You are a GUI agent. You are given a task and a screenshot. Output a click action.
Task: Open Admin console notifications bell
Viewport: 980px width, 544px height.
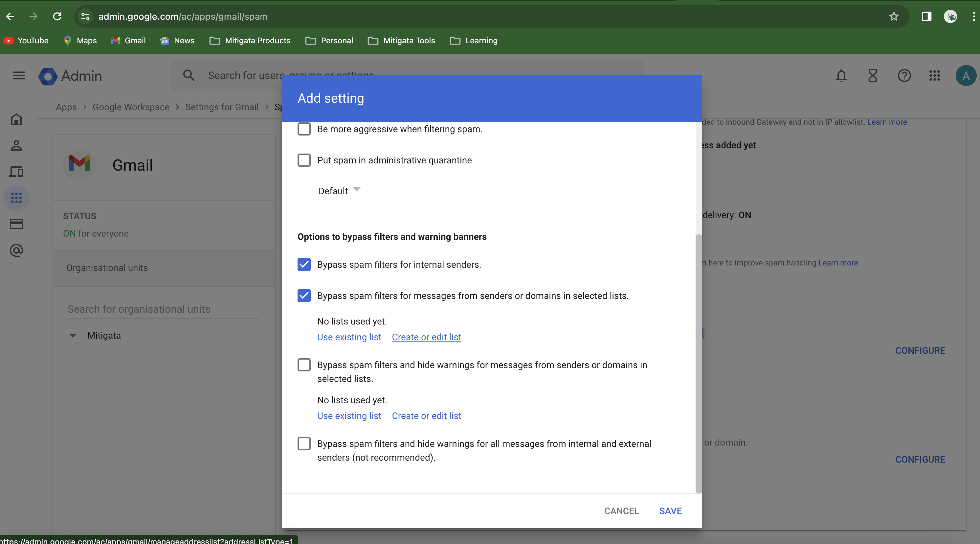841,75
